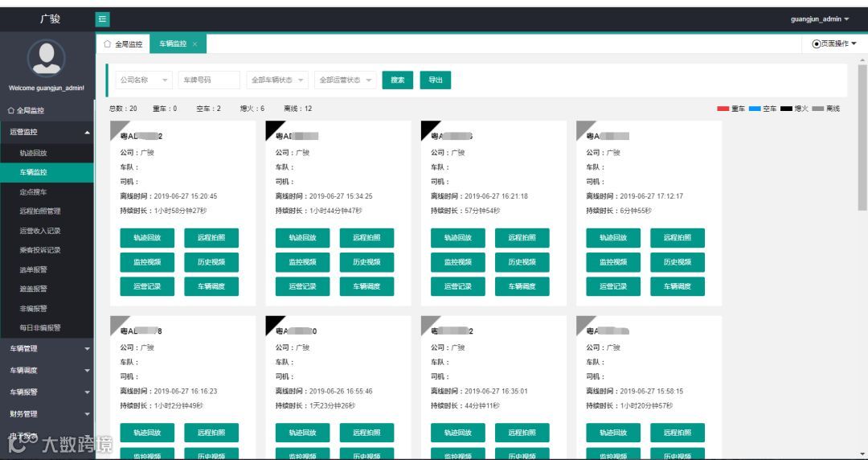The width and height of the screenshot is (868, 460).
Task: Collapse the 运营监控 sidebar section
Action: 47,133
